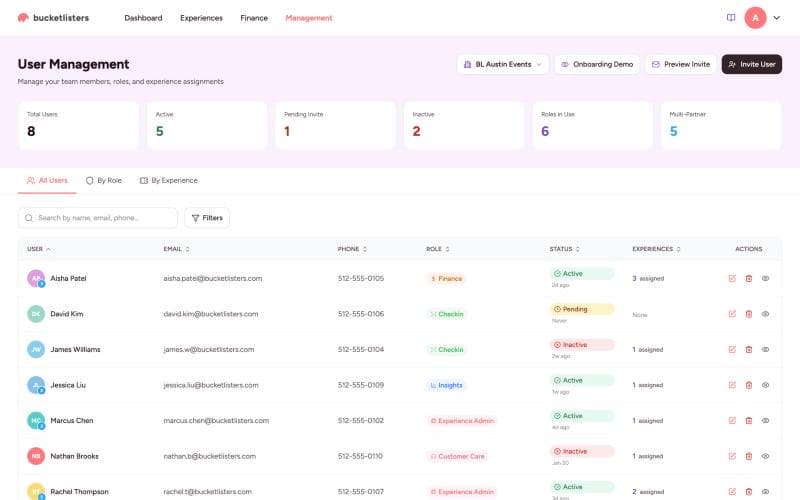The image size is (800, 500).
Task: Click Aisha Patel's 3 assigned experiences
Action: pyautogui.click(x=648, y=279)
